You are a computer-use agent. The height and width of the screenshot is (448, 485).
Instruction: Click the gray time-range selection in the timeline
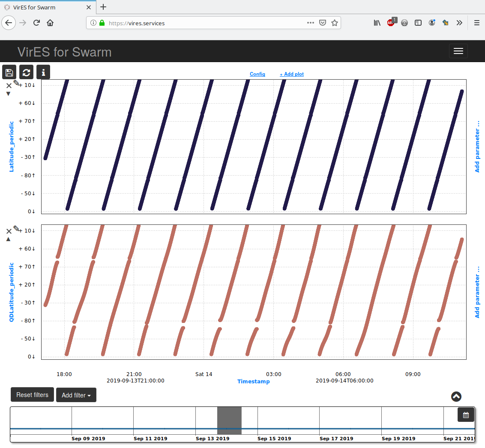(229, 420)
